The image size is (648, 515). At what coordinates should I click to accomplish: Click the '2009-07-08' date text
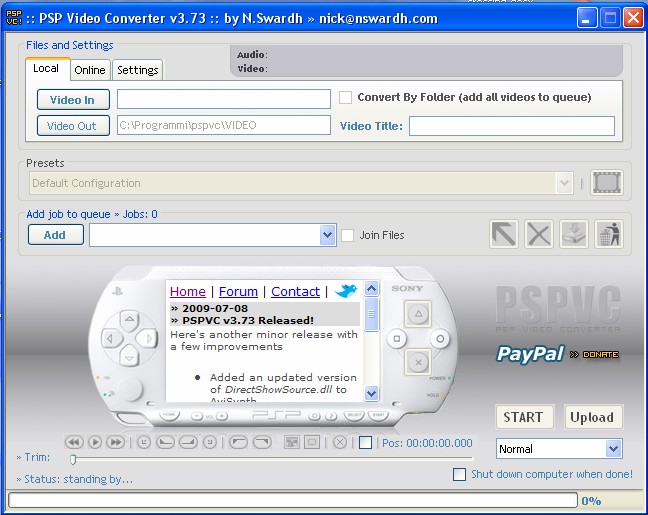point(215,308)
